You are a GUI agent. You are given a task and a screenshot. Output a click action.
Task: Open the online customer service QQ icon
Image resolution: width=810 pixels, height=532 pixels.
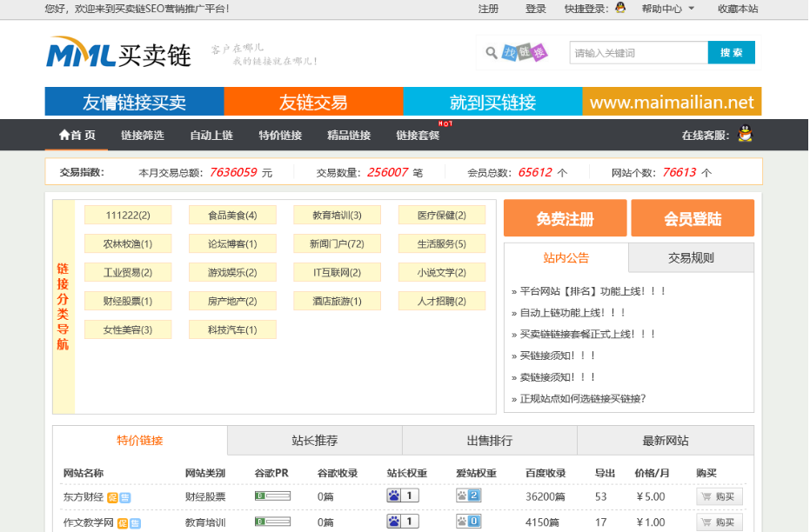[x=745, y=134]
